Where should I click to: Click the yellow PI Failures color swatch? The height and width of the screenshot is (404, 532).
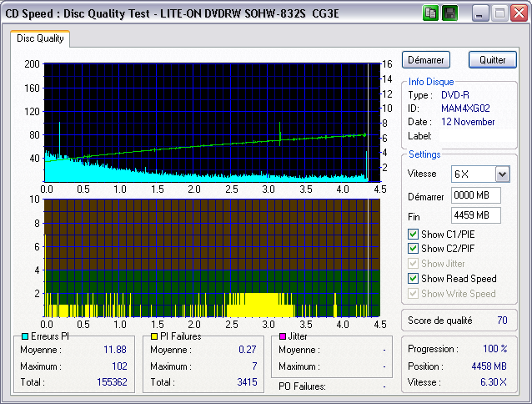pos(154,336)
